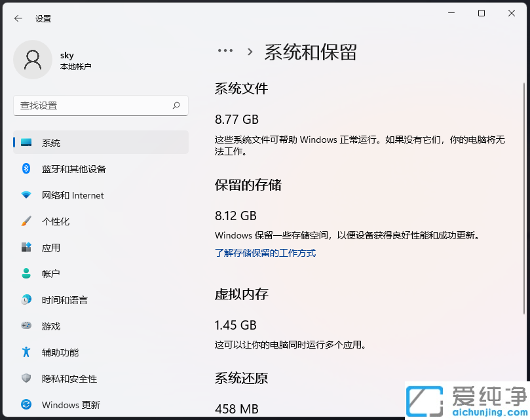530x420 pixels.
Task: Click the 隐私和安全性 shield icon
Action: (27, 379)
